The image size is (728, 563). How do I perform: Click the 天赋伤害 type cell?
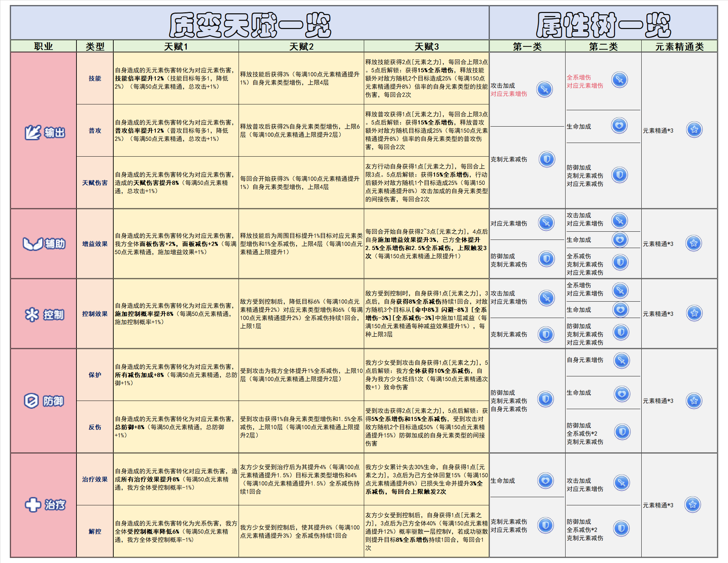(x=95, y=183)
